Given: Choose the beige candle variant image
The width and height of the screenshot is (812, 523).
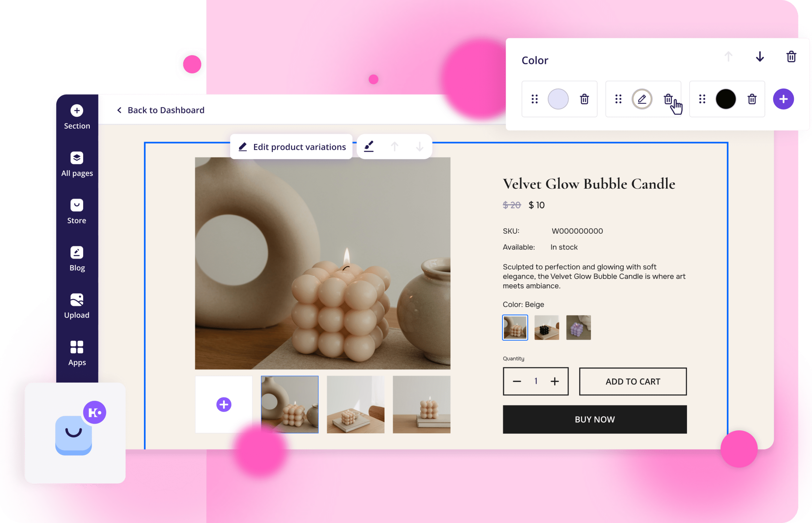Looking at the screenshot, I should tap(515, 327).
